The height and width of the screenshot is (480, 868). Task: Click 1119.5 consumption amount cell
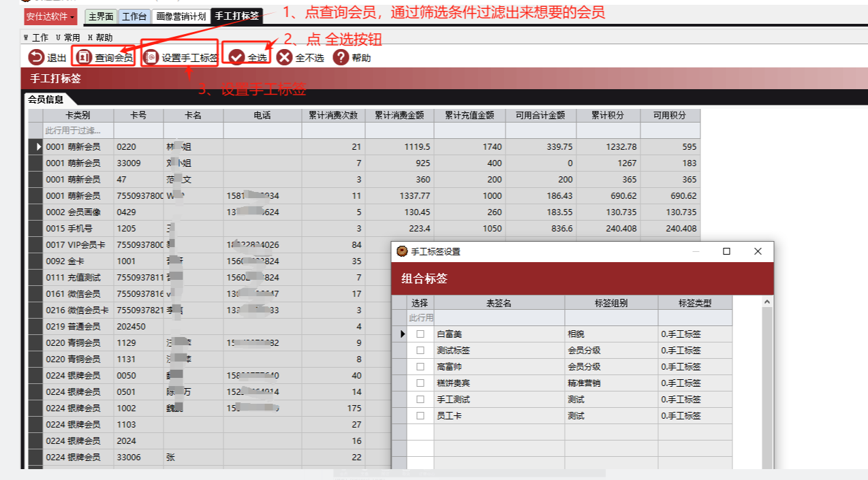click(399, 146)
